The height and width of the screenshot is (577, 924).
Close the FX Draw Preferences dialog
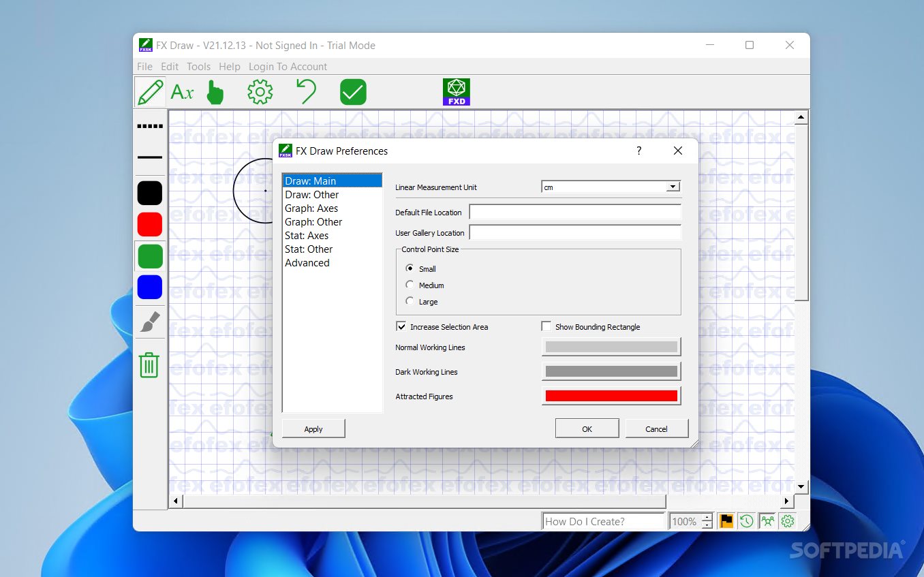click(x=677, y=151)
